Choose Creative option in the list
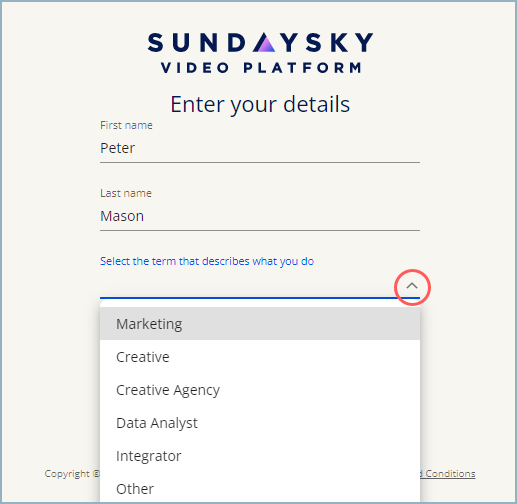This screenshot has height=504, width=517. pos(260,357)
